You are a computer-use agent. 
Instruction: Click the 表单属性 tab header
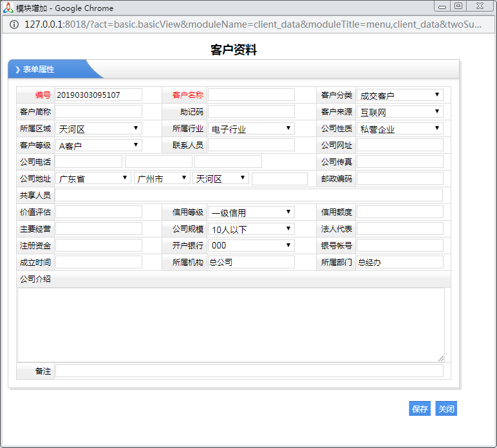click(39, 70)
